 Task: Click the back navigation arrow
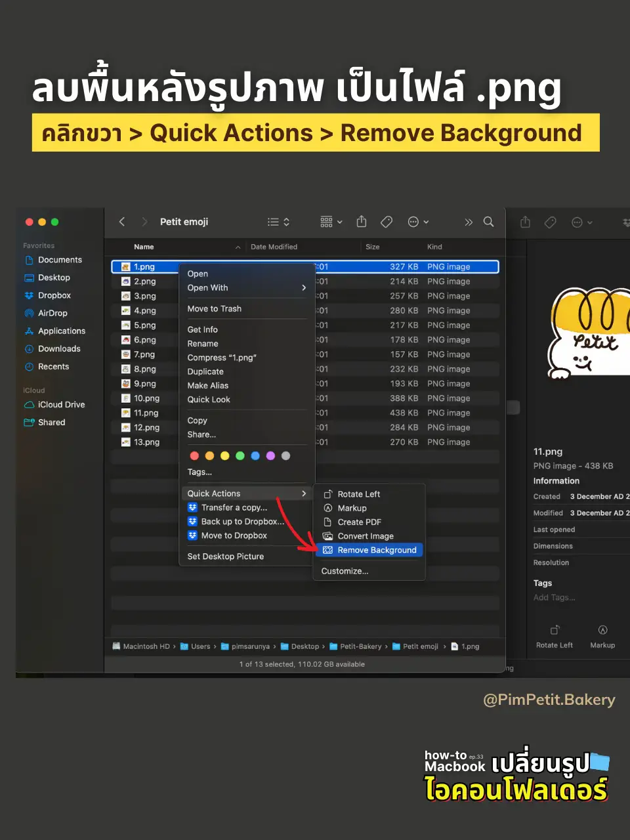point(121,222)
